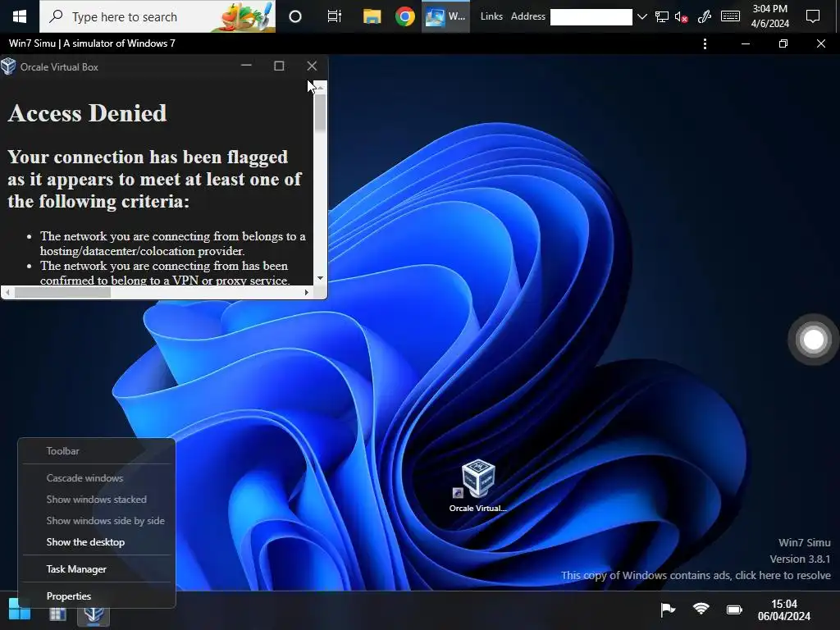Choose Show windows stacked
The height and width of the screenshot is (630, 840).
(97, 500)
